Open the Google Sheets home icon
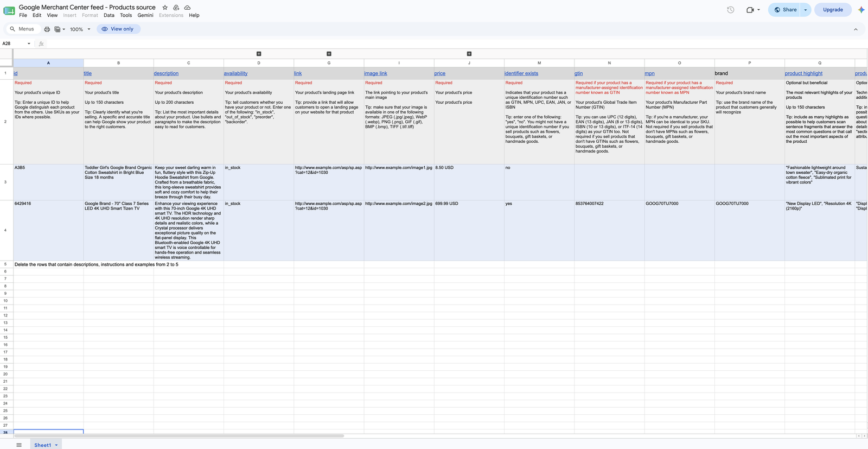The image size is (868, 449). coord(9,11)
